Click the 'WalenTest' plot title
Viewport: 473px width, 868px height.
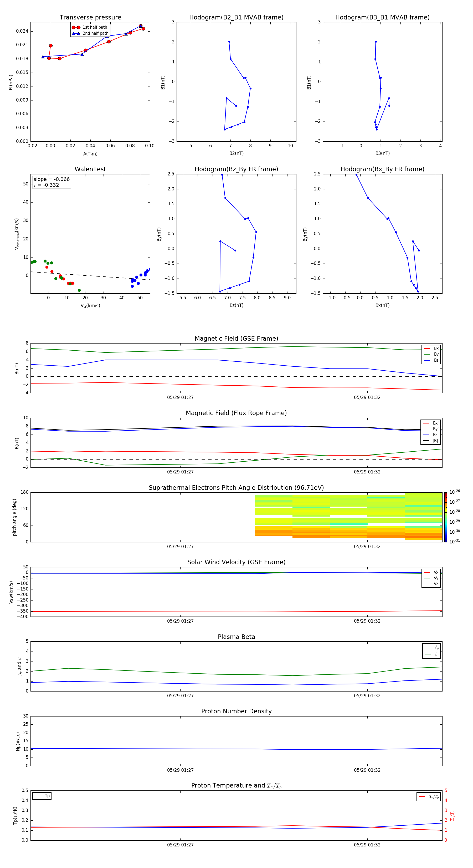tap(90, 169)
